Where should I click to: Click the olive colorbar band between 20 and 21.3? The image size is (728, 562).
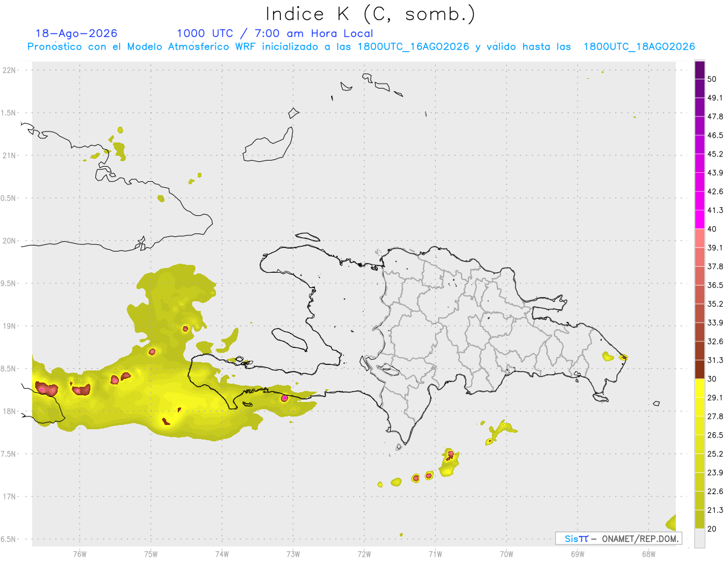tap(699, 519)
